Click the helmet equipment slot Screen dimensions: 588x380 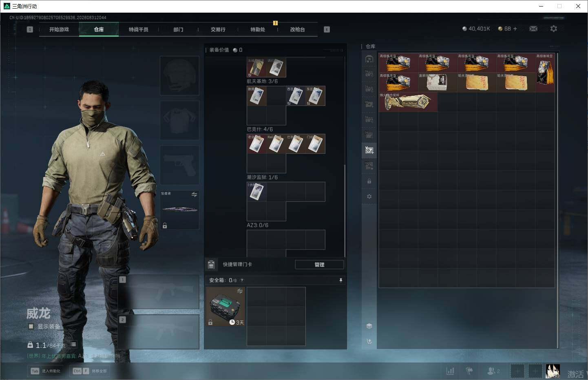pos(179,75)
